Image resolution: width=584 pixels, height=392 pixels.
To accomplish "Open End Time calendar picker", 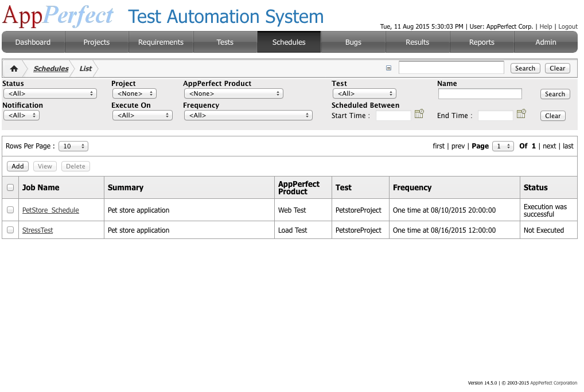I will coord(521,114).
